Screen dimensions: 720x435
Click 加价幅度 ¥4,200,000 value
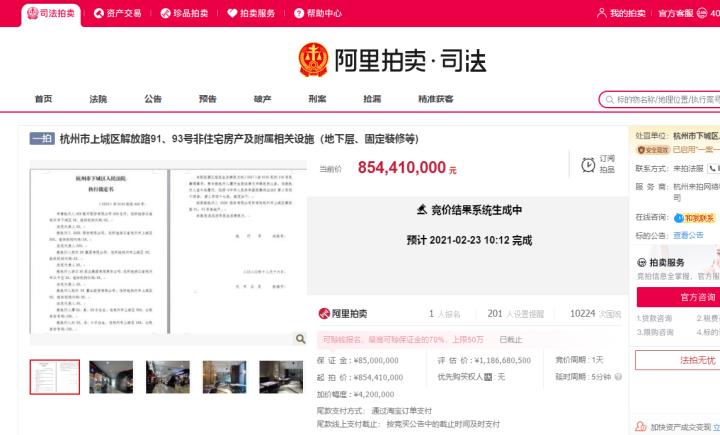click(x=374, y=395)
